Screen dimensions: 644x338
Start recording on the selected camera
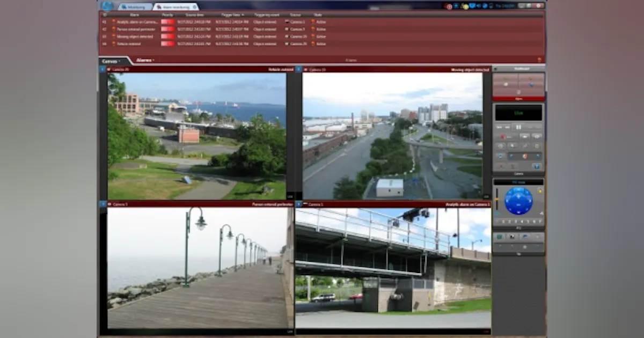(503, 136)
